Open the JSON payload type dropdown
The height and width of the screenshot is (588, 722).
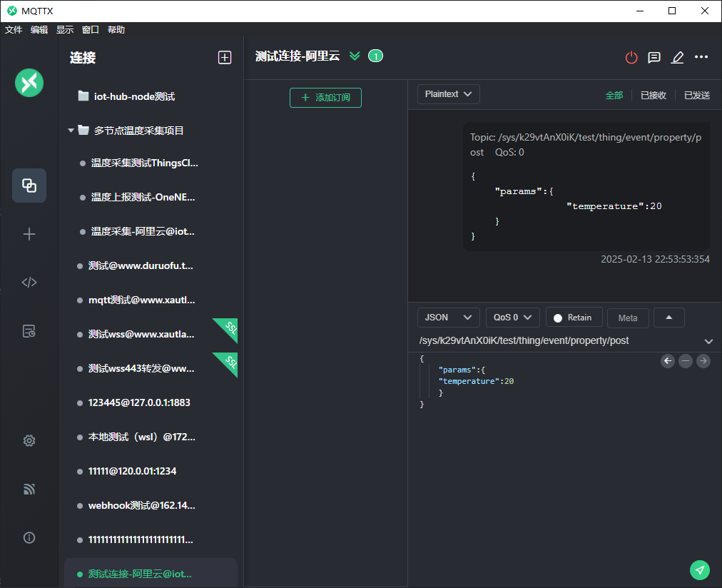tap(448, 318)
